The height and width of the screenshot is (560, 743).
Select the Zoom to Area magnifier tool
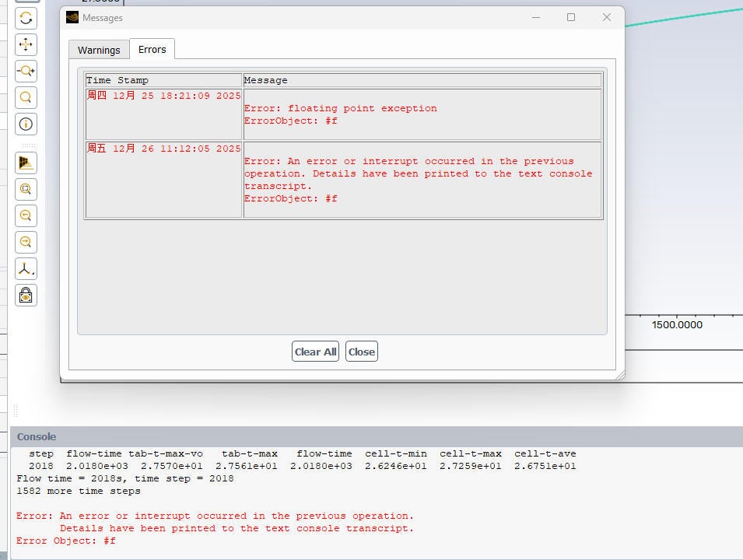point(26,98)
